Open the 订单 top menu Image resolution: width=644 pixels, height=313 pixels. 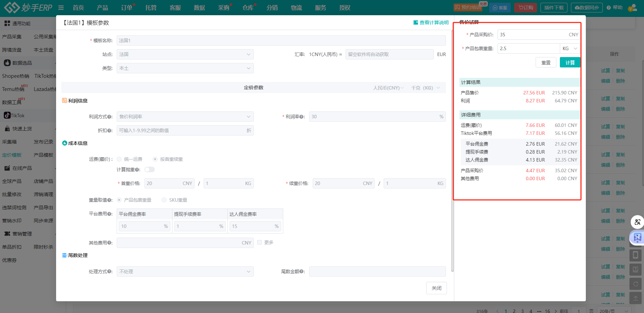[127, 8]
